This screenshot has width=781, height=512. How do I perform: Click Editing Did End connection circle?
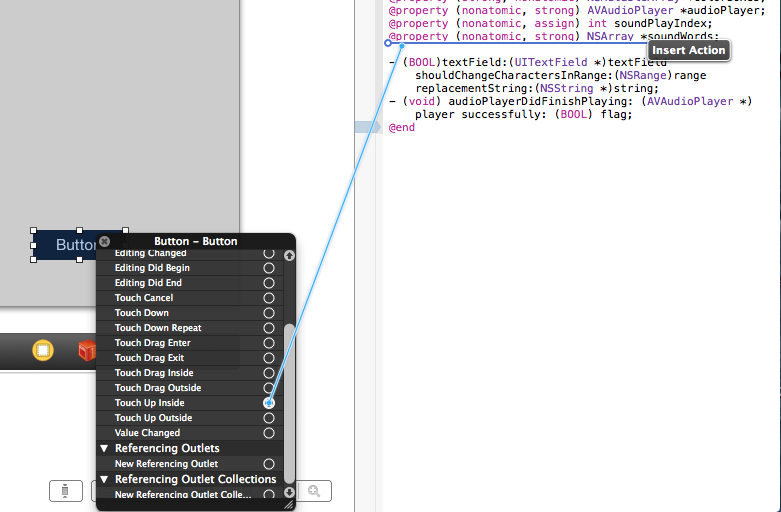tap(269, 283)
